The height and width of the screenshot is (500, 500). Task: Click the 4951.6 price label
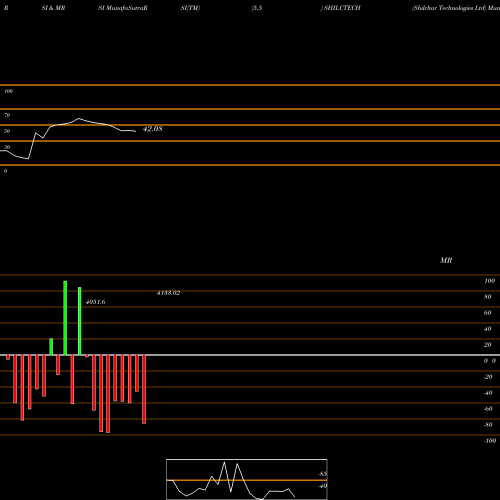pyautogui.click(x=96, y=302)
